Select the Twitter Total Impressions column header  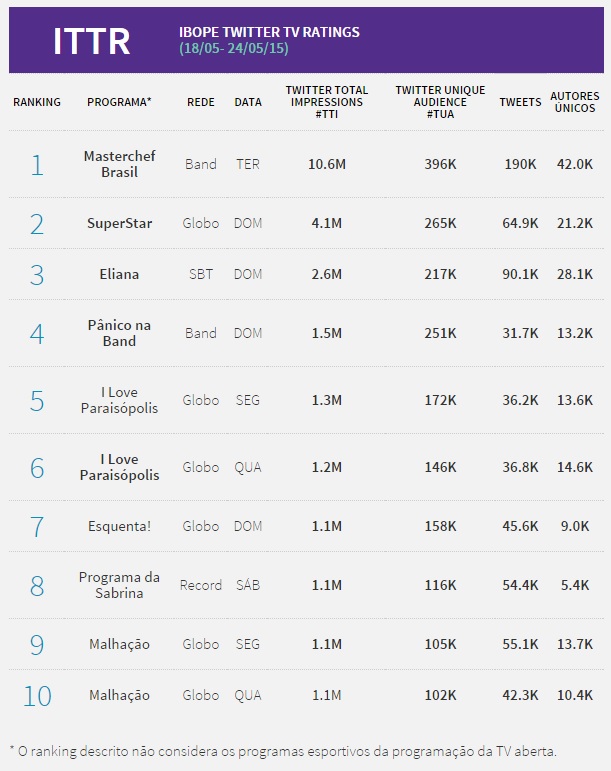tap(327, 102)
